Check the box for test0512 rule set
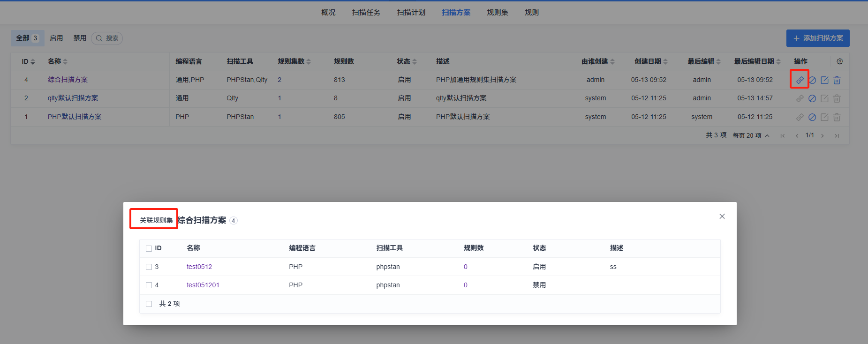The height and width of the screenshot is (344, 868). click(x=149, y=267)
